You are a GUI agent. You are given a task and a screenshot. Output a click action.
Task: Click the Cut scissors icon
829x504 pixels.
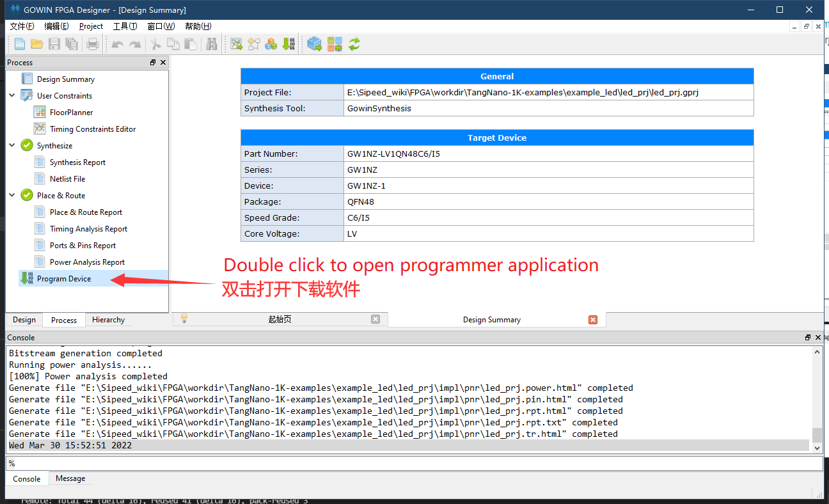[x=156, y=44]
